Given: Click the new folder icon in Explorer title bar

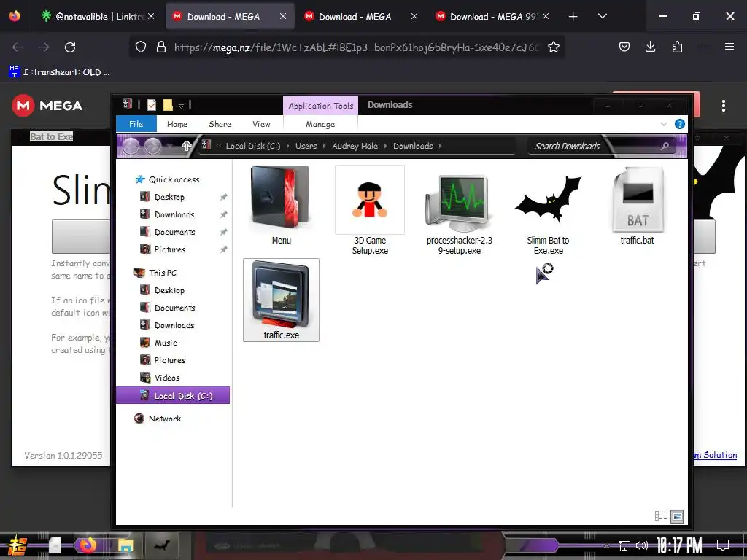Looking at the screenshot, I should (168, 105).
